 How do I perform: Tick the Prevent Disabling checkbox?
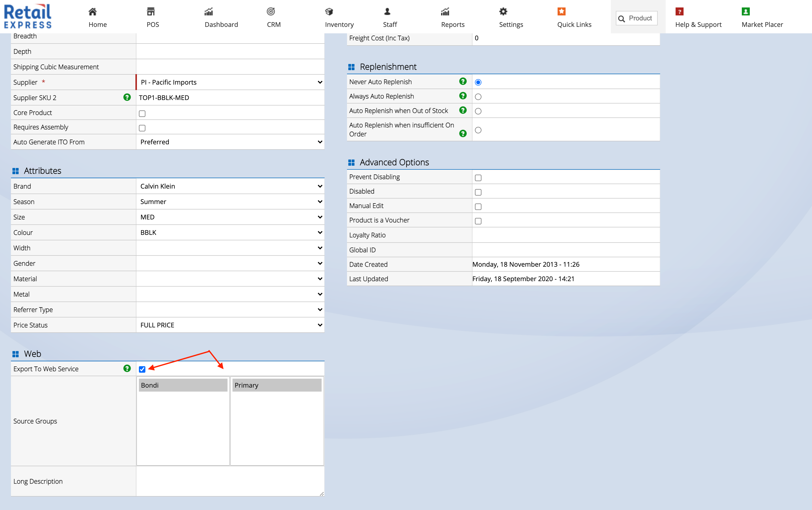[478, 178]
